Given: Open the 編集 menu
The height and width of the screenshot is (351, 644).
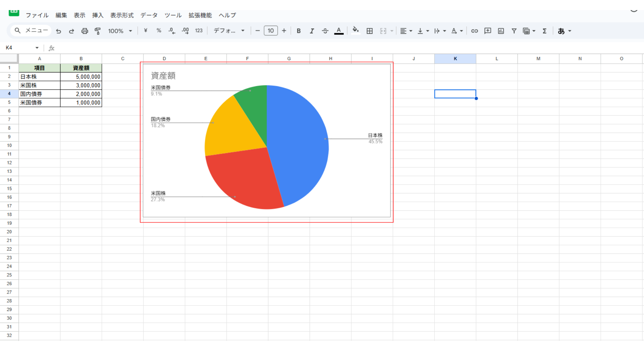Looking at the screenshot, I should [61, 15].
